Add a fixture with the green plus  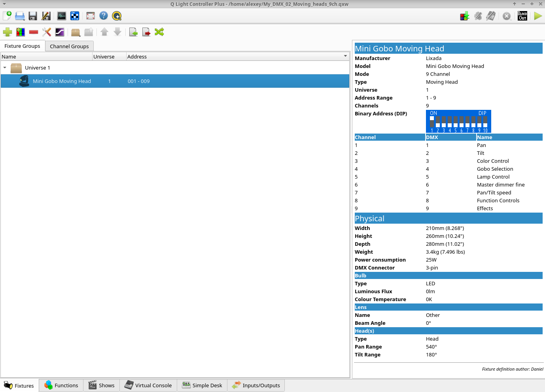pyautogui.click(x=8, y=32)
